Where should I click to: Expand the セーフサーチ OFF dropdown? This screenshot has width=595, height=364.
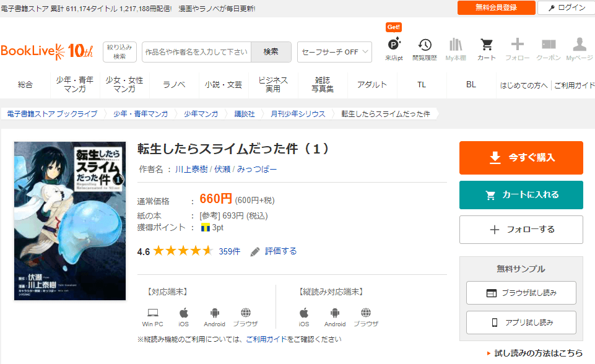[x=334, y=52]
